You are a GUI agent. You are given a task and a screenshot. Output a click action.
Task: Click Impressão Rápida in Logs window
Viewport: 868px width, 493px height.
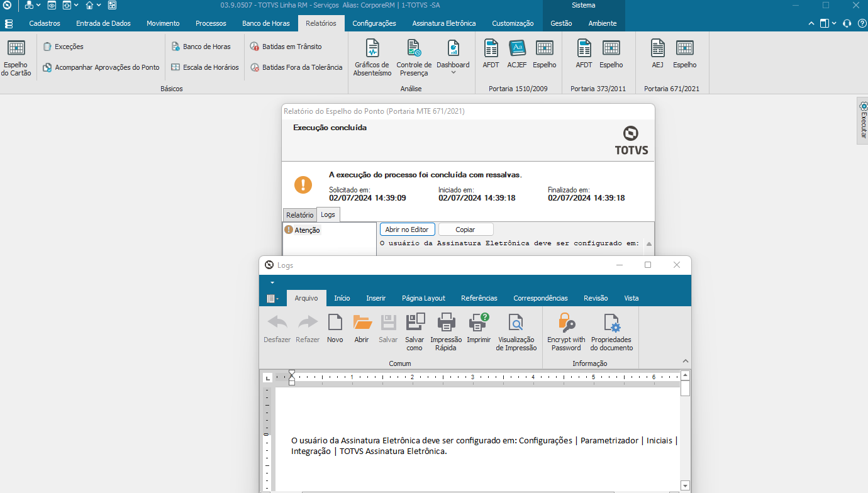click(x=446, y=333)
